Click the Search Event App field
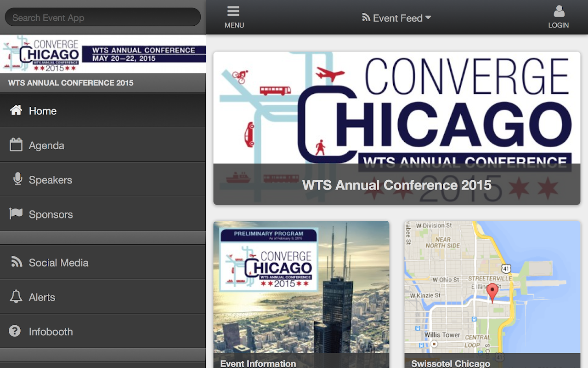588x368 pixels. coord(103,17)
